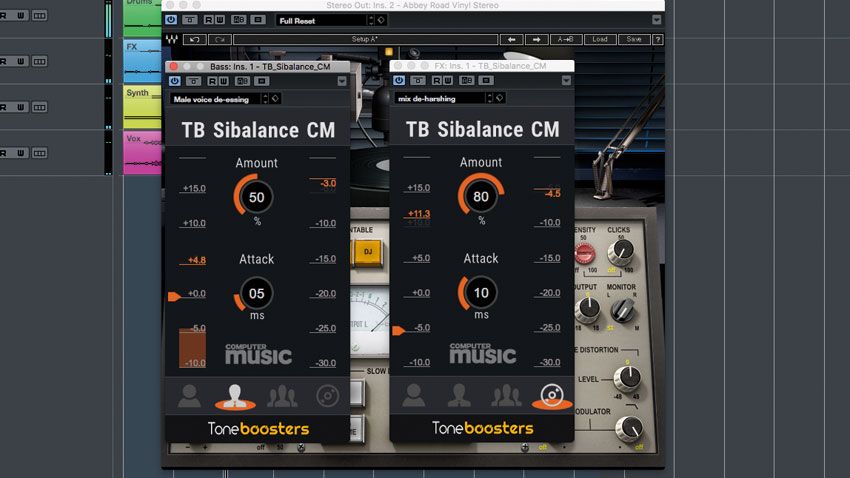The height and width of the screenshot is (478, 850).
Task: Click square icon beside A/B in Abbey Road header
Action: (259, 20)
